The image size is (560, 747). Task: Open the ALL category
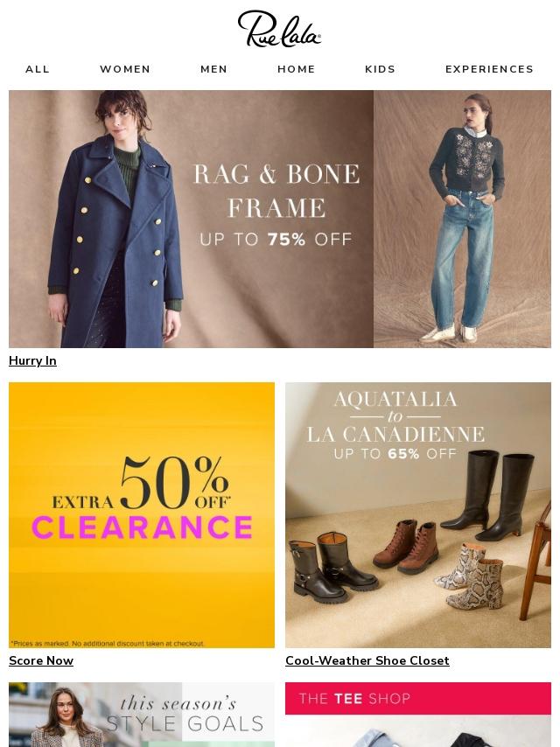pos(38,69)
